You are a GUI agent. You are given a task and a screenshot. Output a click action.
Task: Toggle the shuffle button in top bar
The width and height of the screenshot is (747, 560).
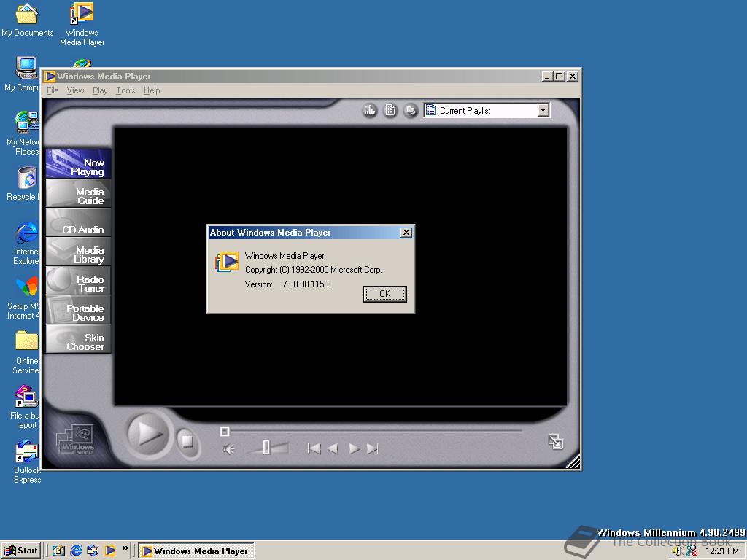coord(410,111)
